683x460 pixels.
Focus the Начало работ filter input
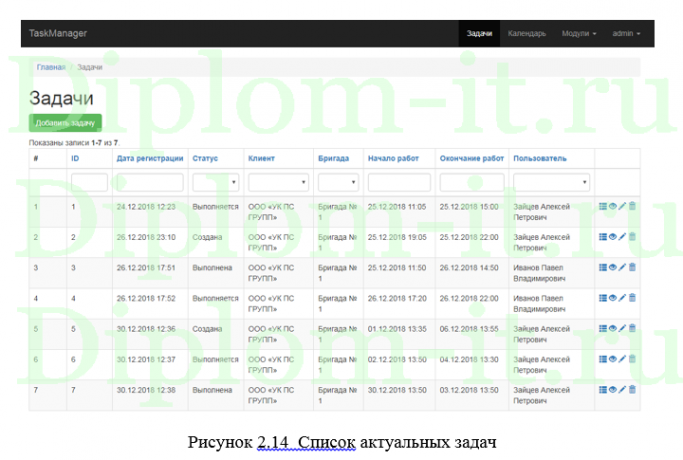pyautogui.click(x=399, y=182)
